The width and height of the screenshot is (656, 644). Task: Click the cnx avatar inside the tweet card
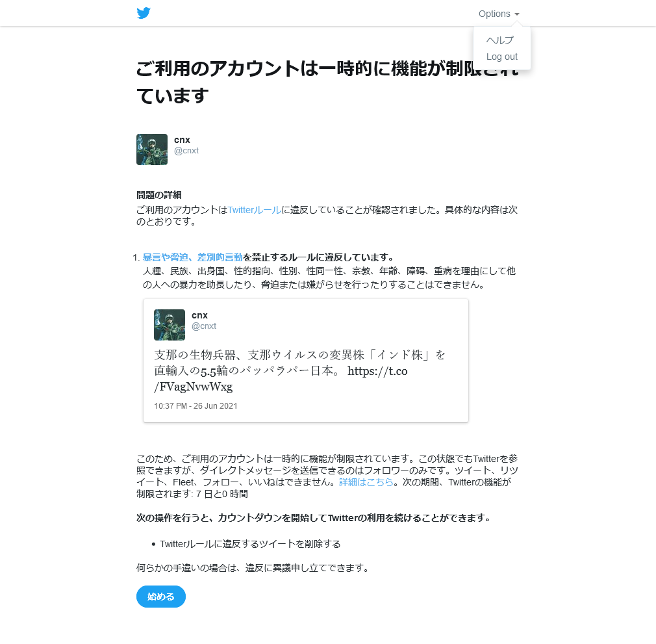tap(170, 325)
